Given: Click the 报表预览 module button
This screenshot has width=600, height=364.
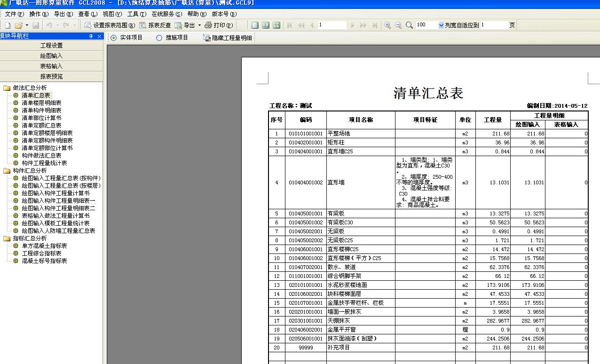Looking at the screenshot, I should coord(51,77).
